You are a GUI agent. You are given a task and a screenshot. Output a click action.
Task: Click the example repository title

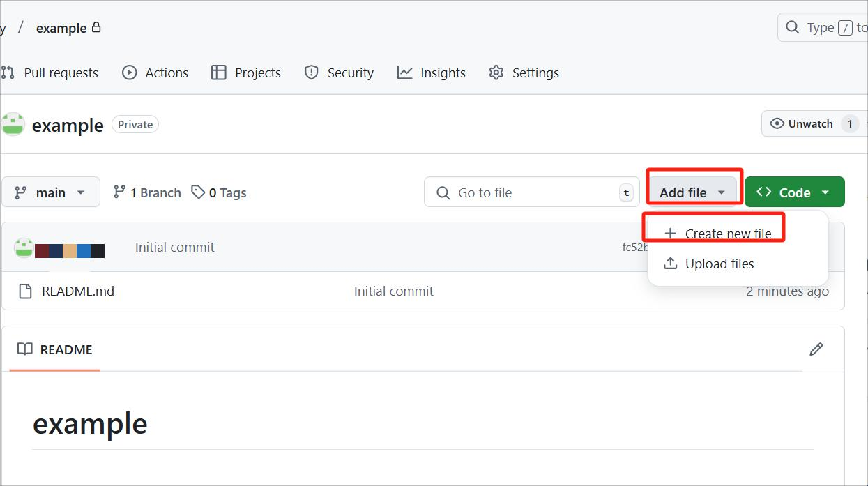[x=68, y=125]
